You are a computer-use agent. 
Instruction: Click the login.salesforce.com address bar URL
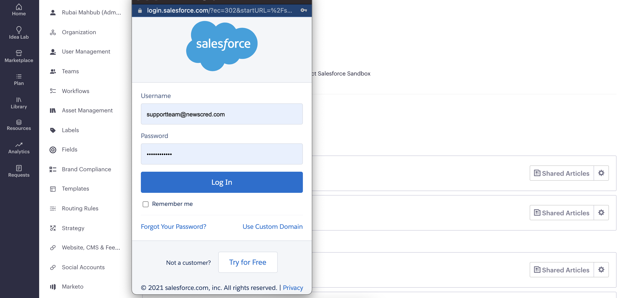tap(219, 10)
